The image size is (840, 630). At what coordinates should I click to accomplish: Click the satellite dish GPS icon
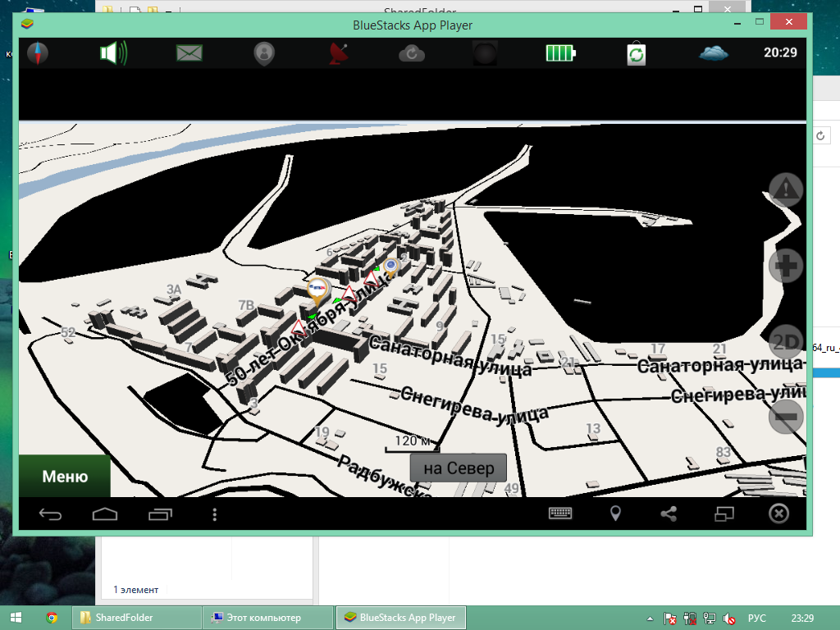pyautogui.click(x=339, y=53)
